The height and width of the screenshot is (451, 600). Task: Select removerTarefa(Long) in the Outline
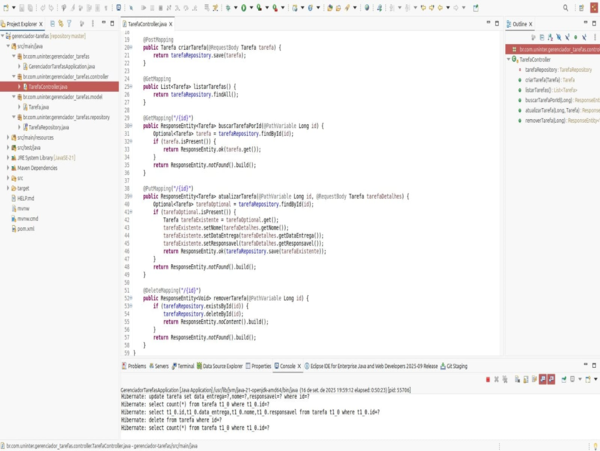click(544, 119)
